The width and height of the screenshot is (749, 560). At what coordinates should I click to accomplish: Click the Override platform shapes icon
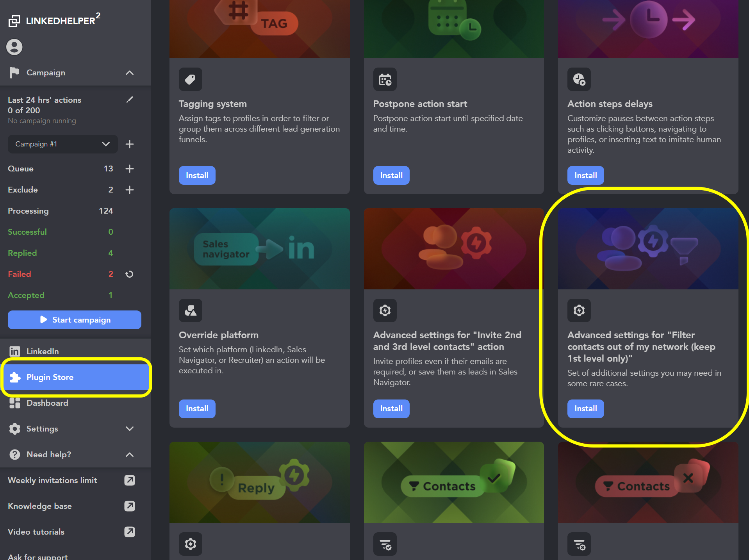tap(191, 311)
